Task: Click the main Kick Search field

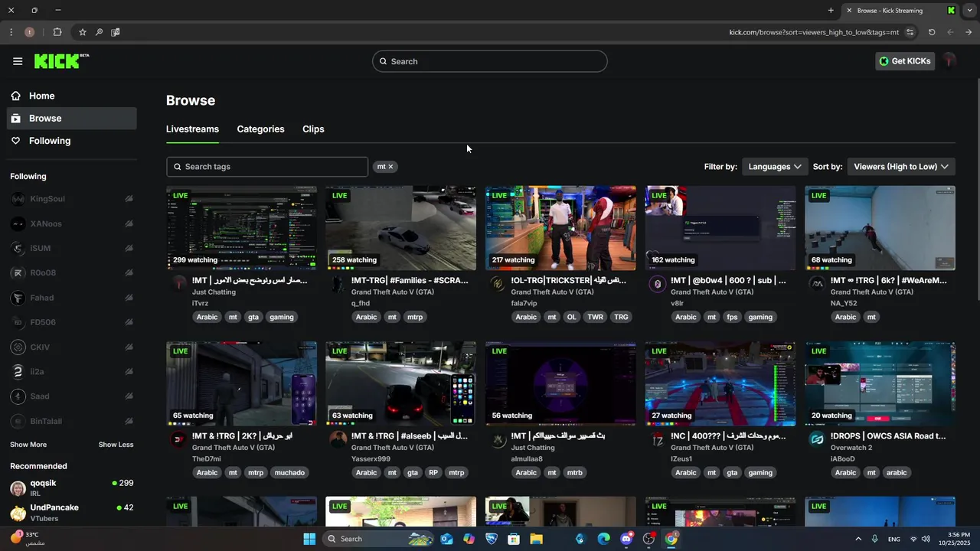Action: 490,61
